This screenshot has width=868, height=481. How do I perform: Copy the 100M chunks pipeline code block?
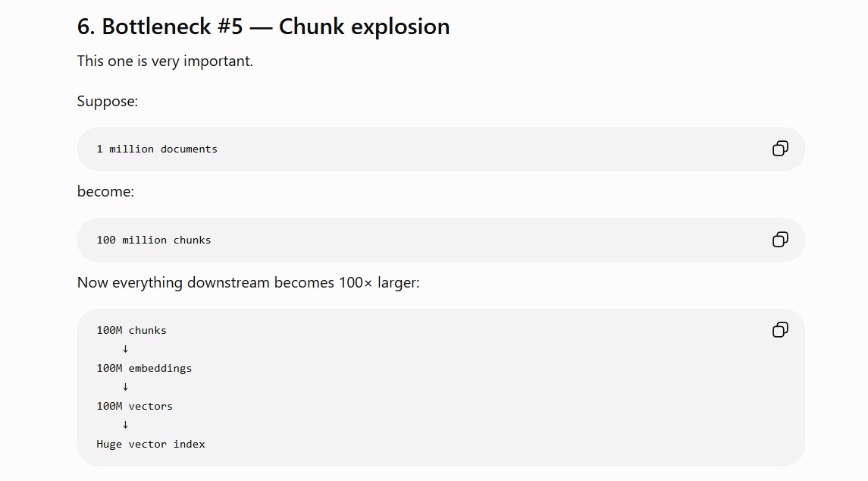(x=780, y=330)
